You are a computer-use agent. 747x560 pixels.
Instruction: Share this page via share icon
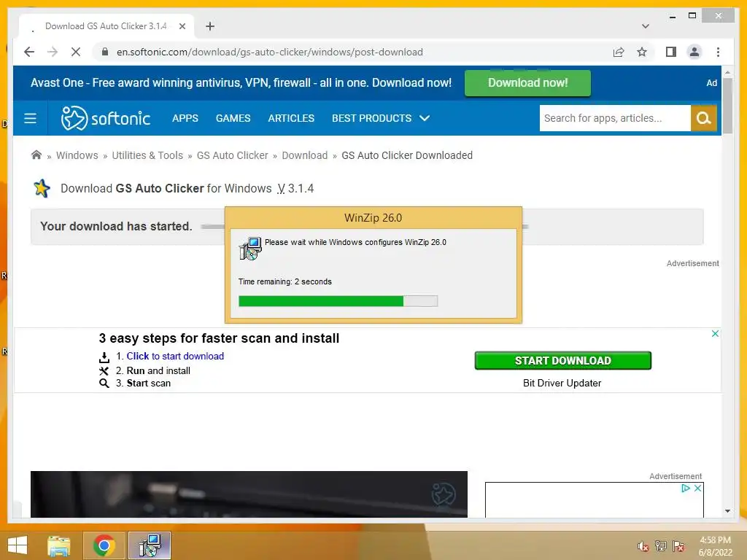(619, 52)
